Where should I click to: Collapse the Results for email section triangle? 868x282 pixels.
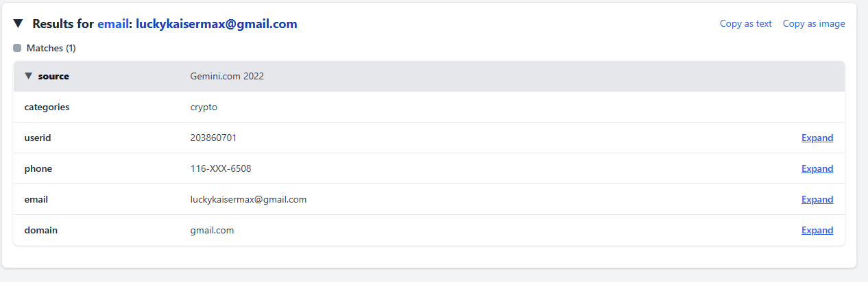(19, 24)
